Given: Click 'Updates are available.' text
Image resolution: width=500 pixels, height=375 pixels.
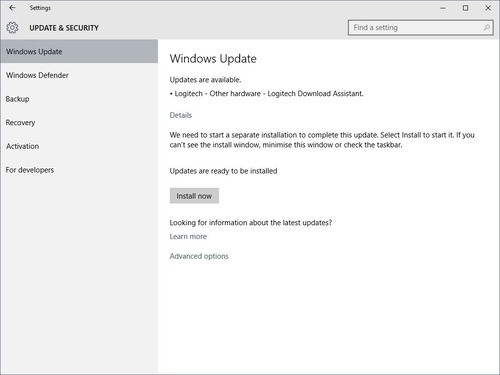Looking at the screenshot, I should pos(205,80).
